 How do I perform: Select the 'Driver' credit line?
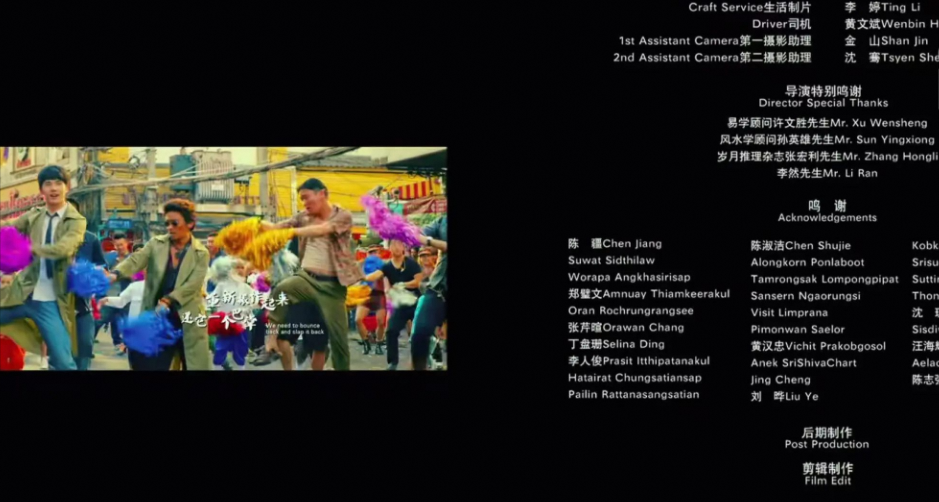(x=781, y=24)
